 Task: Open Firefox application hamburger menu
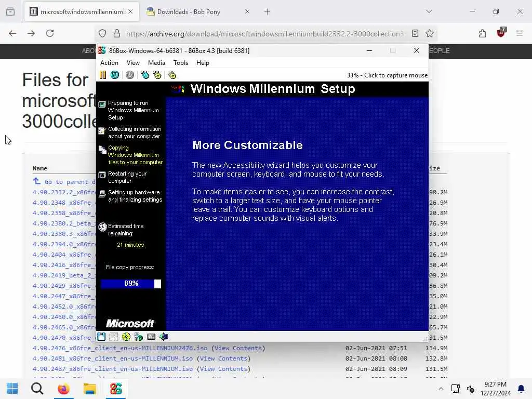tap(519, 33)
